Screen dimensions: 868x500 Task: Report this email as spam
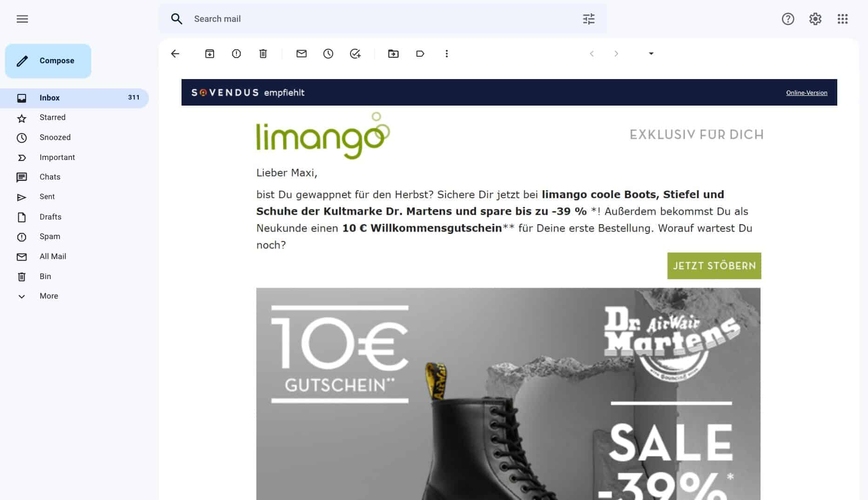tap(236, 54)
